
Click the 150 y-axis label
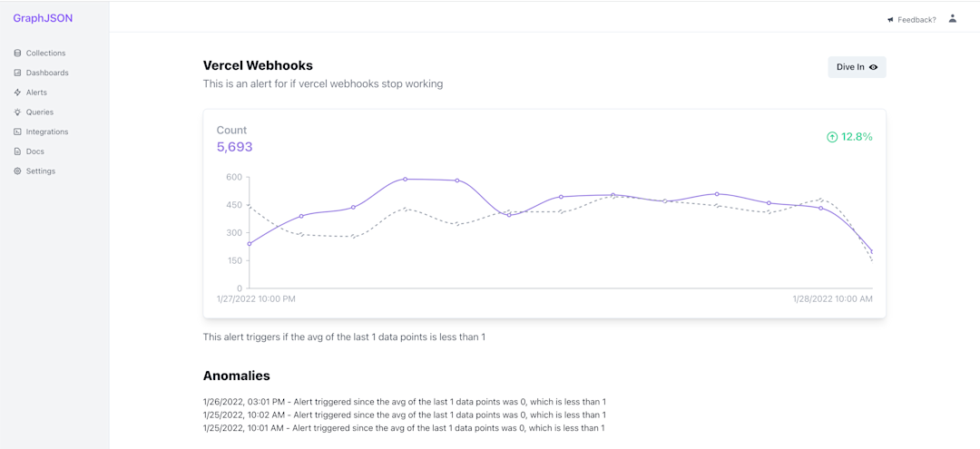tap(234, 260)
